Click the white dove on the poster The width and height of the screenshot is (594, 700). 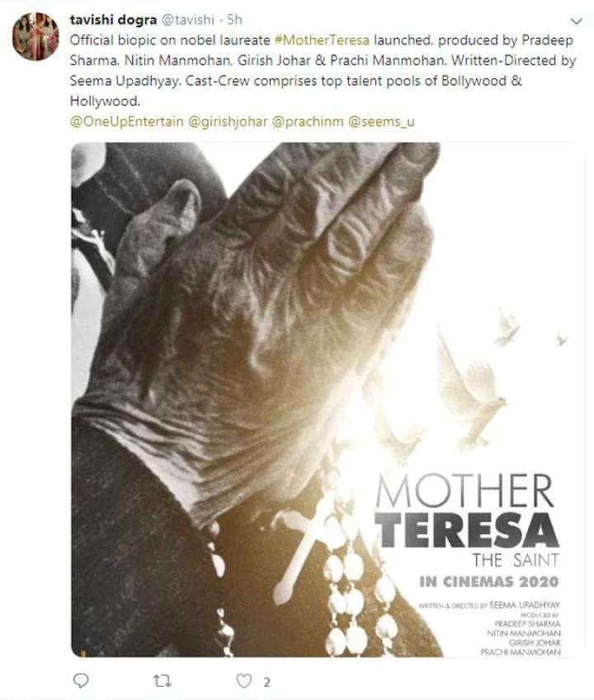point(471,393)
